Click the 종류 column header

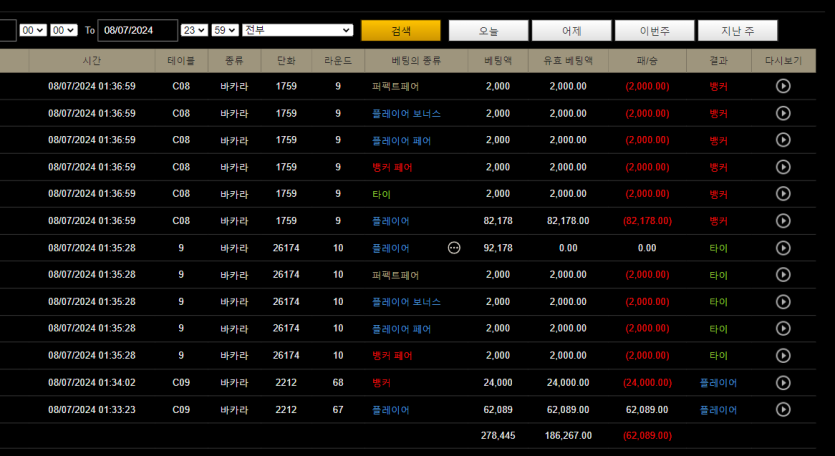[234, 61]
